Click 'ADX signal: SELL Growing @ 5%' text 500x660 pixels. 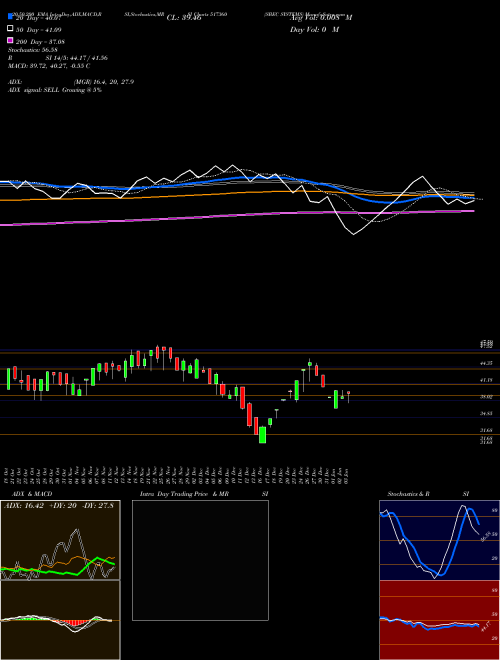[55, 90]
